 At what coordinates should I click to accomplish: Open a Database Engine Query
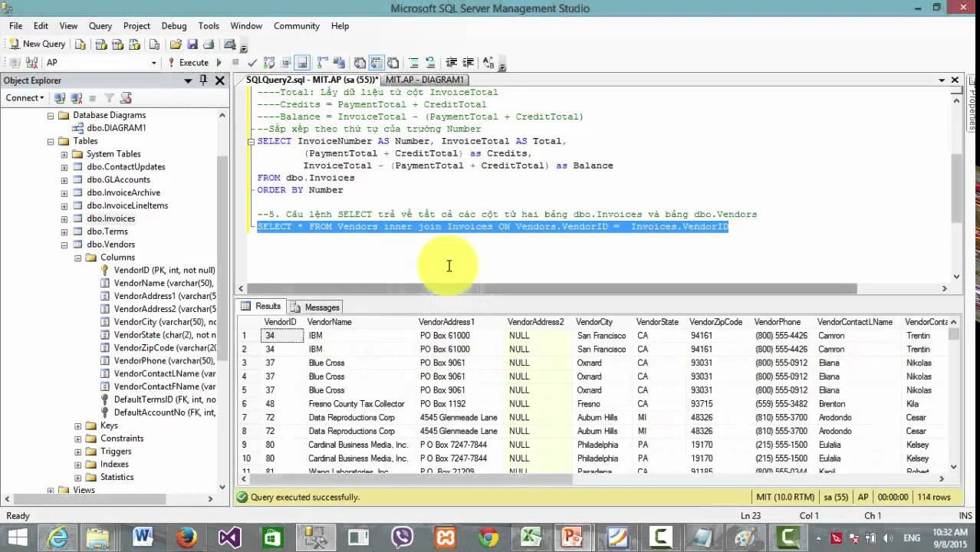(81, 44)
